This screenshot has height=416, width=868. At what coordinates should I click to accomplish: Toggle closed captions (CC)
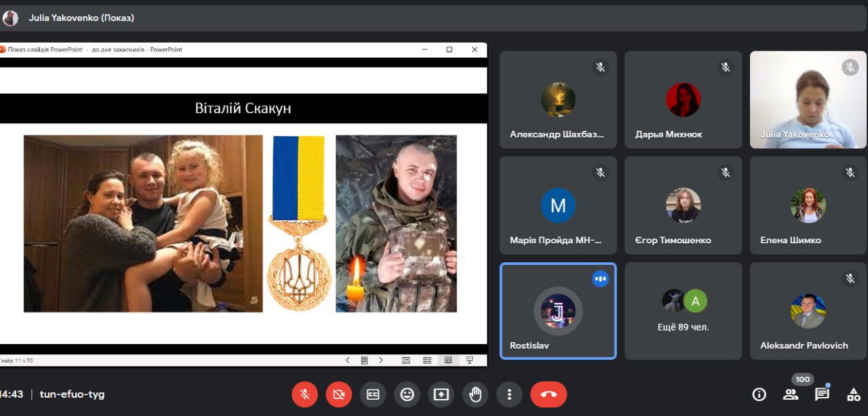click(x=373, y=394)
